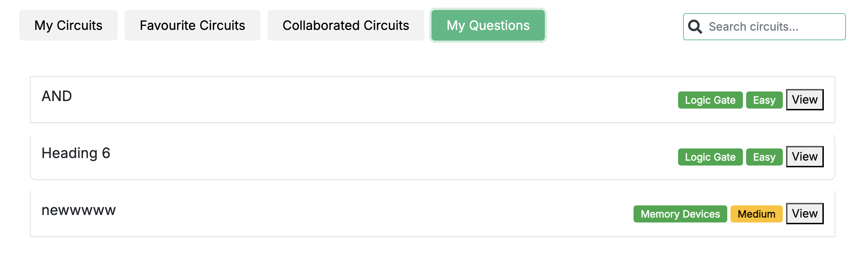Click the yellow Medium difficulty badge
Screen dimensions: 868x257
coord(756,214)
